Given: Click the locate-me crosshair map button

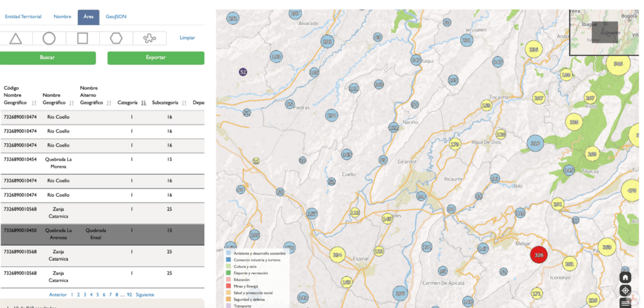Looking at the screenshot, I should (625, 290).
